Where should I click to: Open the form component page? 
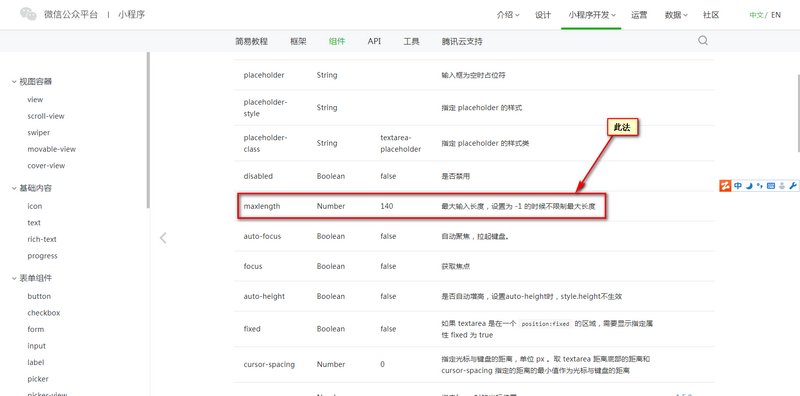coord(36,329)
